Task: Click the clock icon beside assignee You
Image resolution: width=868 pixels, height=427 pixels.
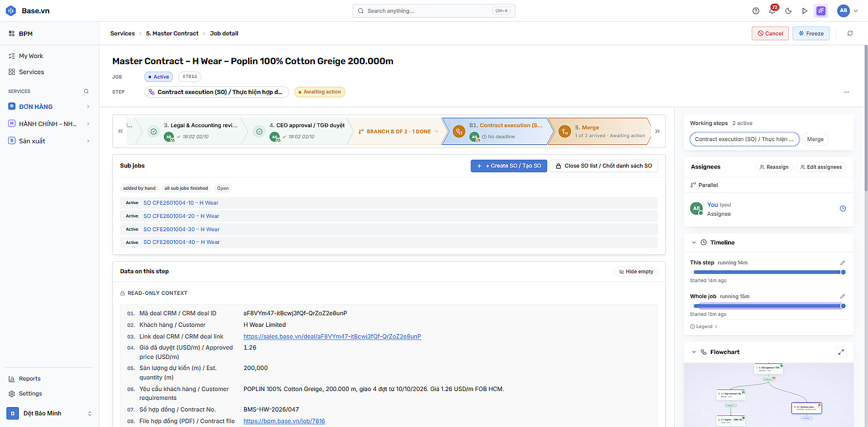Action: coord(843,209)
